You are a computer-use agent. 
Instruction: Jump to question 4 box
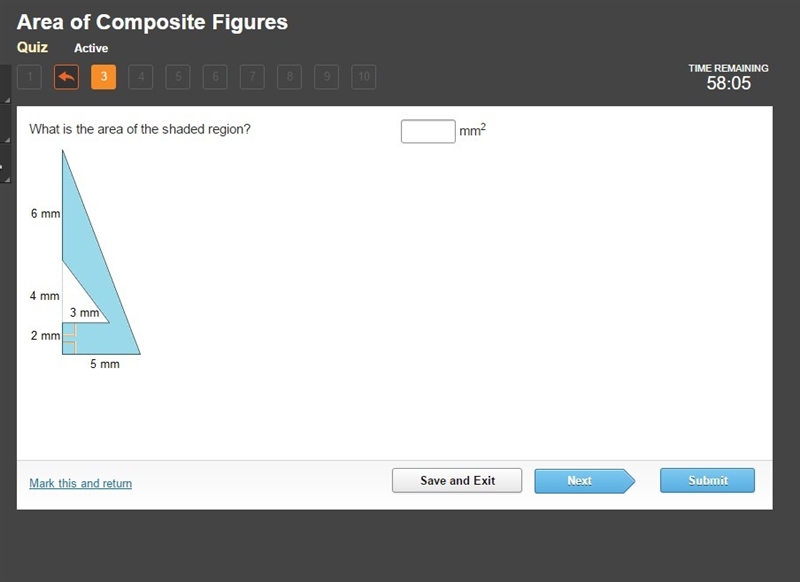click(141, 77)
